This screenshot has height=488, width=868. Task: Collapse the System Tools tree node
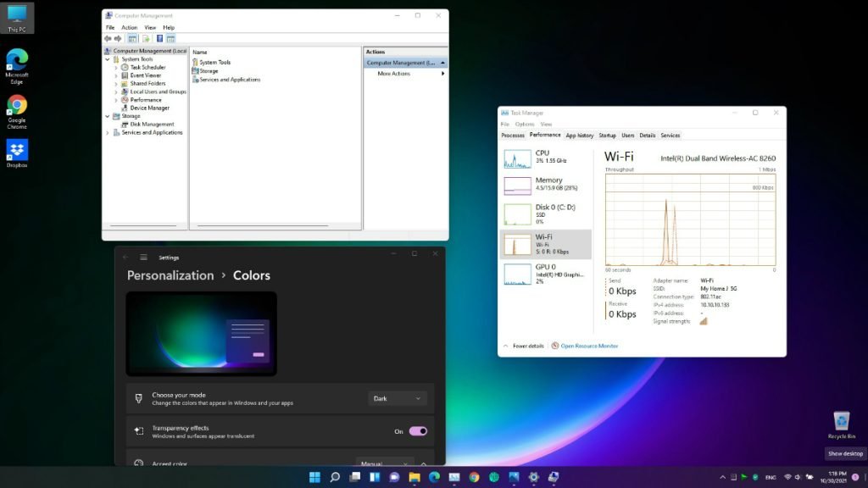108,59
